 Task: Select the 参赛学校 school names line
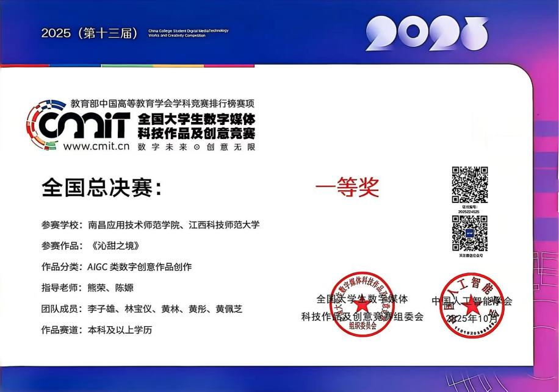(x=174, y=225)
